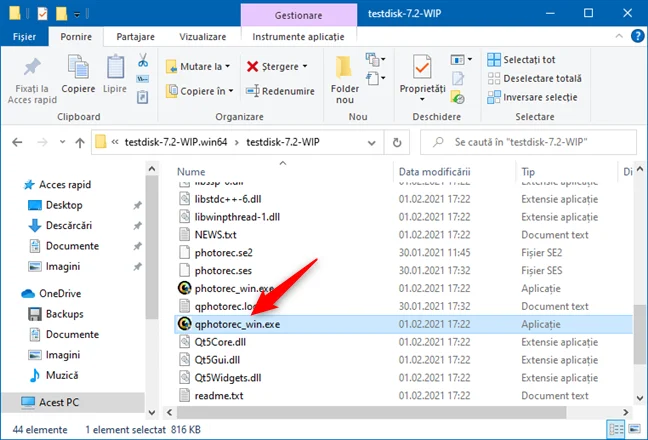This screenshot has height=440, width=648.
Task: Click the horizontal scrollbar thumb
Action: pyautogui.click(x=371, y=412)
